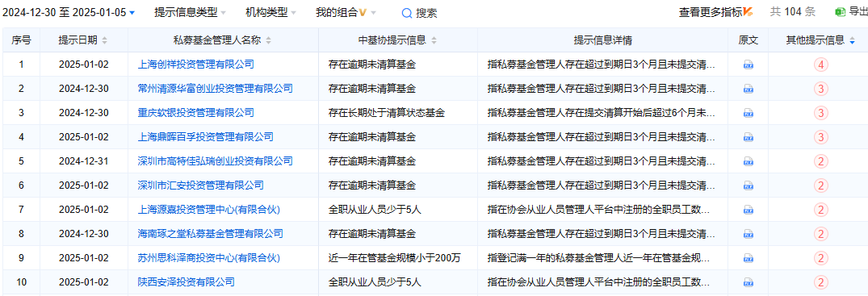Open PDF original for 陕西安泽投资有限公司 row

pyautogui.click(x=748, y=283)
